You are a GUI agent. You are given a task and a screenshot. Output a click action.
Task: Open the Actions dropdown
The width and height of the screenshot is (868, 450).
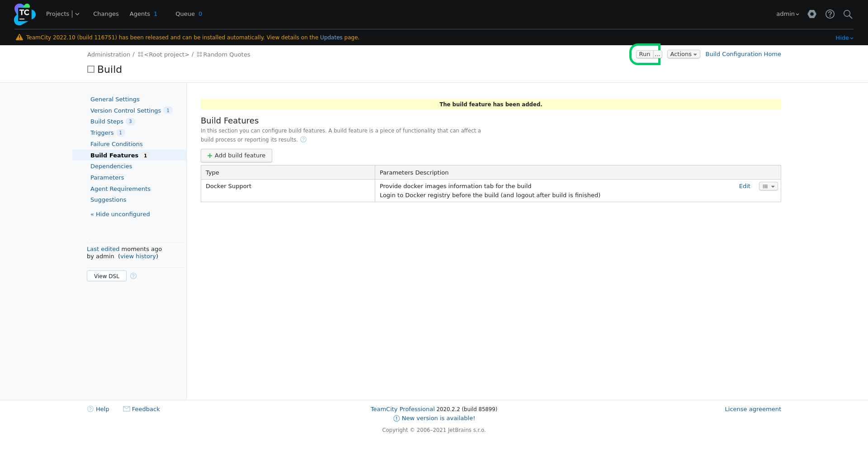pos(684,54)
